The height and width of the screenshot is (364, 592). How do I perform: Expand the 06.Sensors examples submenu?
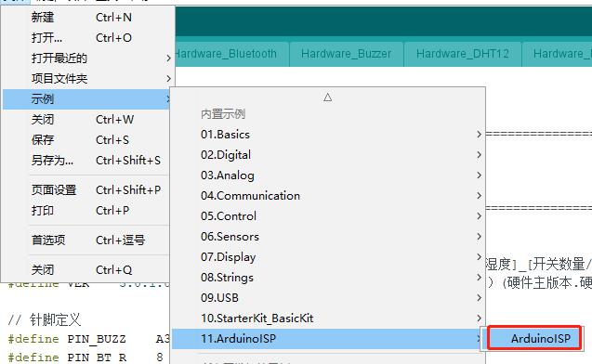point(328,237)
